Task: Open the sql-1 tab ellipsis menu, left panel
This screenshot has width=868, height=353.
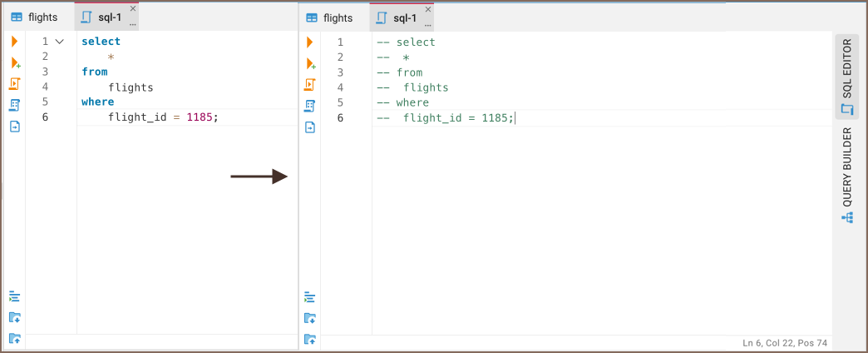Action: (133, 24)
